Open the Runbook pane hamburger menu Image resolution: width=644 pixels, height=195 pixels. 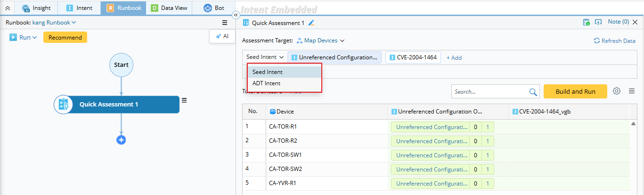point(225,22)
